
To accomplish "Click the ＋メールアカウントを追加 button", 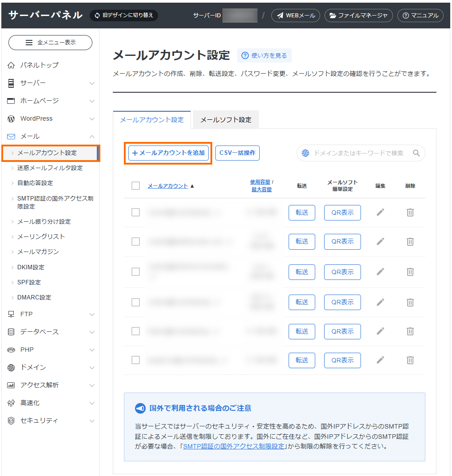I will point(168,153).
